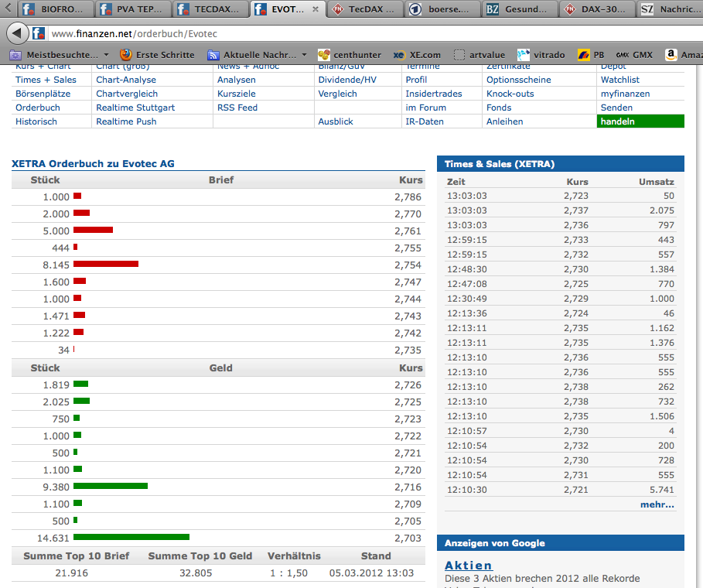Open the Erste Schritte Firefox bookmark

(157, 55)
